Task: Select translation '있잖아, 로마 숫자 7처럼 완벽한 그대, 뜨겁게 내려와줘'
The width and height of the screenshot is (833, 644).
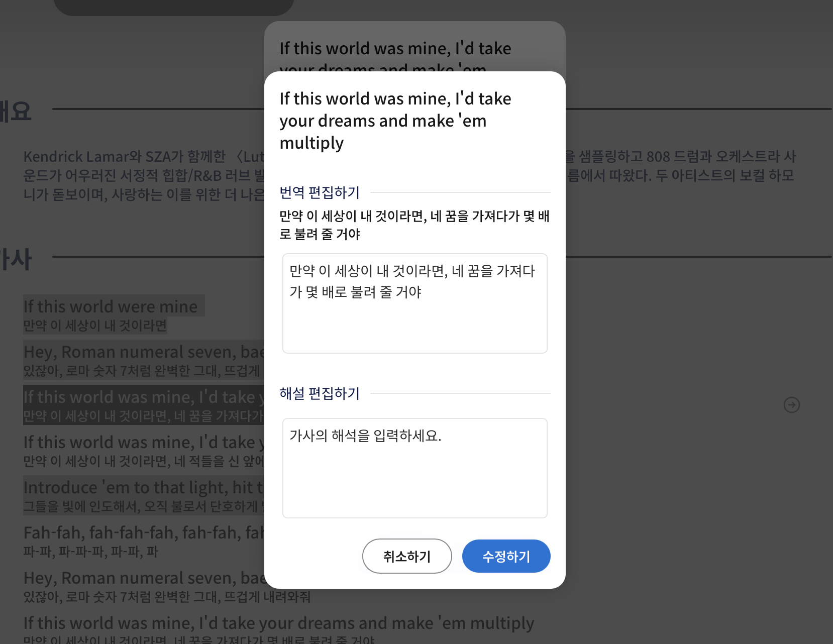Action: point(167,597)
